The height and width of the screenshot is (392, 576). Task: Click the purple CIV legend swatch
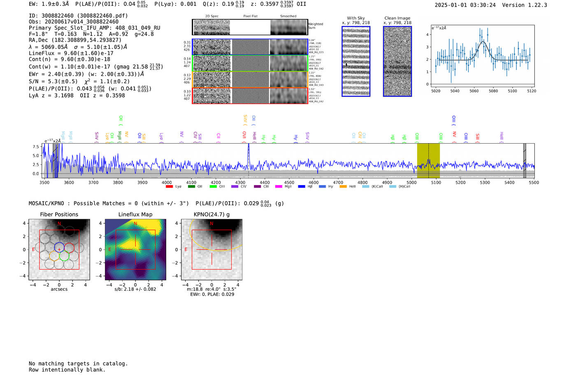(235, 187)
